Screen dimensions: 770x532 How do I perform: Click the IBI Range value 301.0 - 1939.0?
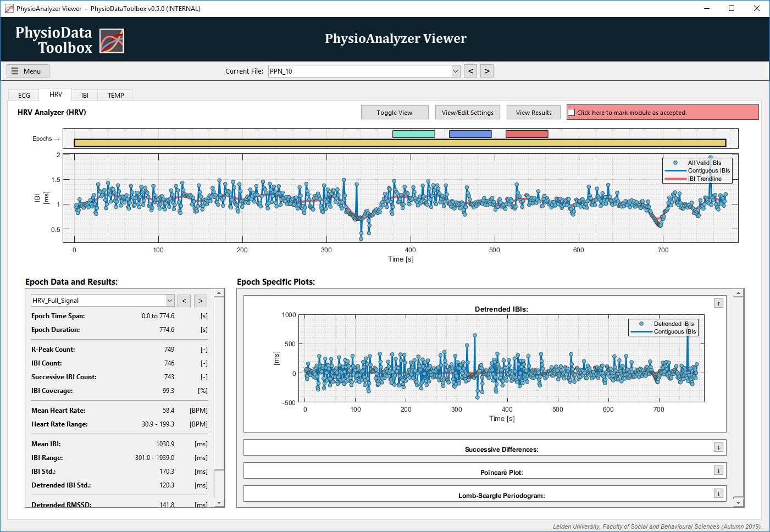[x=155, y=458]
